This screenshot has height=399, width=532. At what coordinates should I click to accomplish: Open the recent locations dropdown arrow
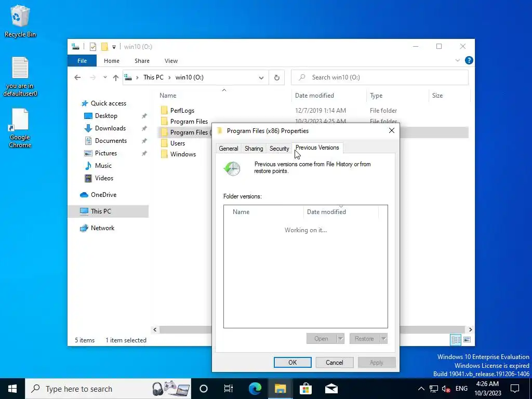(105, 77)
